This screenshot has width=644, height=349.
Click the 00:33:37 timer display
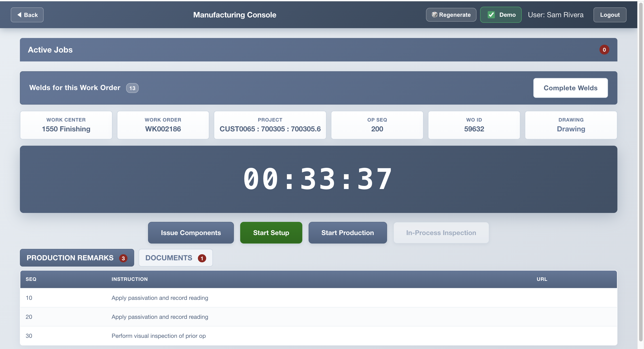(x=318, y=179)
